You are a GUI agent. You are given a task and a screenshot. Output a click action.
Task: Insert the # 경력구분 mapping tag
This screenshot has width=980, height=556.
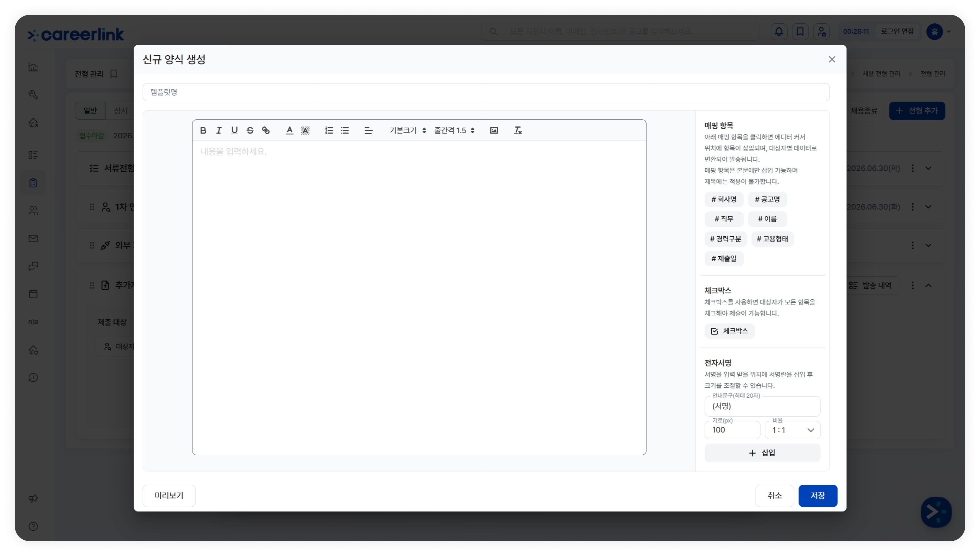pyautogui.click(x=725, y=239)
